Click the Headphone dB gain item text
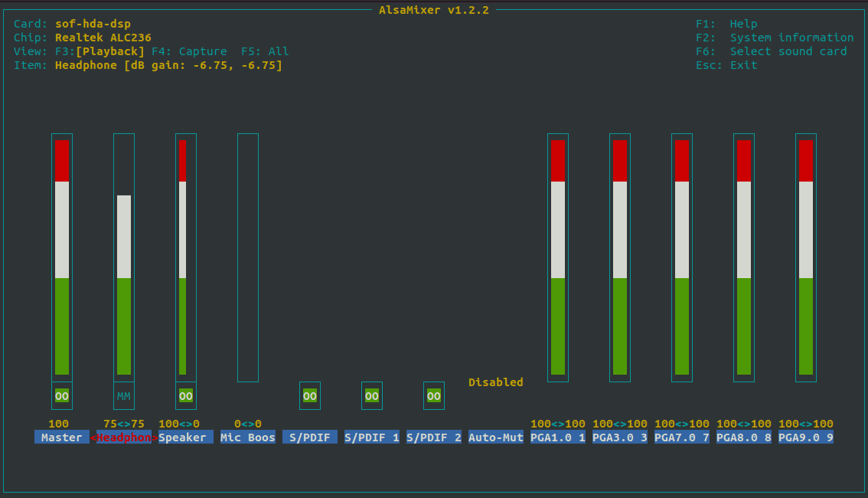Viewport: 868px width, 498px height. point(169,65)
